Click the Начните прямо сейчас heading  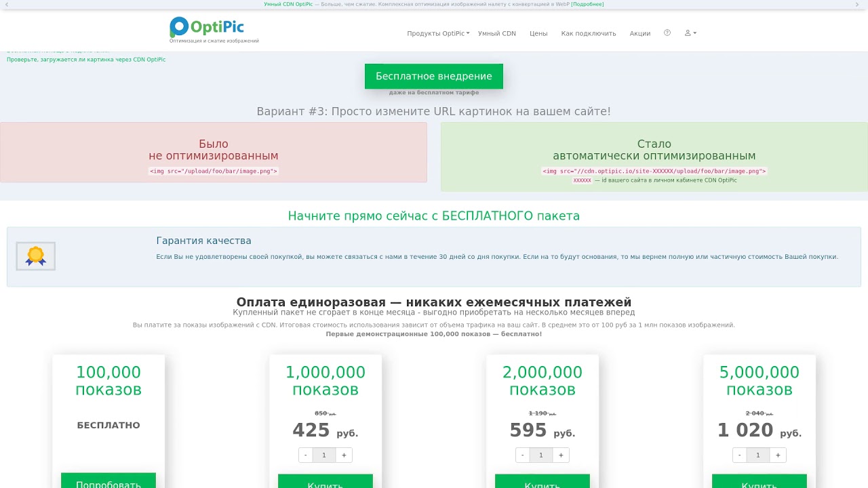coord(434,216)
